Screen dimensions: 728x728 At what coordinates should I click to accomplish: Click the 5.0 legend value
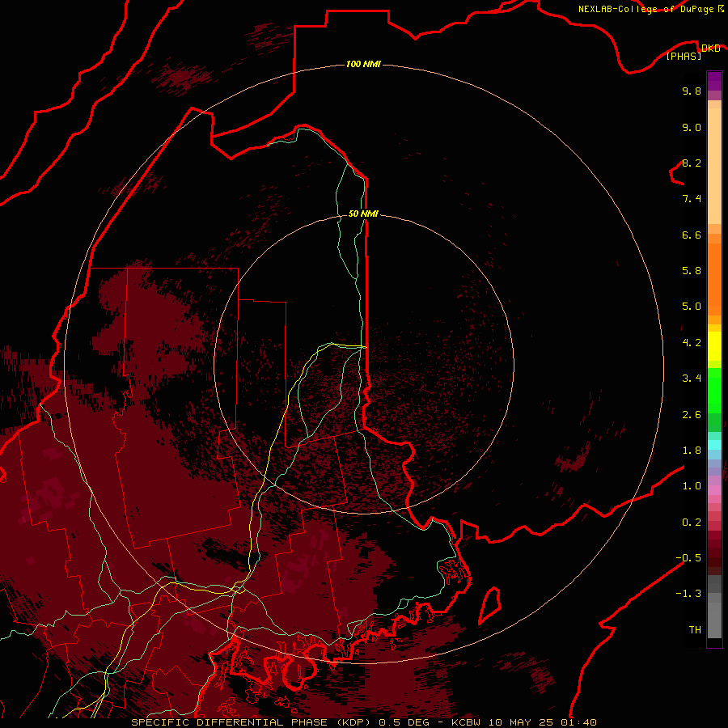(x=692, y=307)
